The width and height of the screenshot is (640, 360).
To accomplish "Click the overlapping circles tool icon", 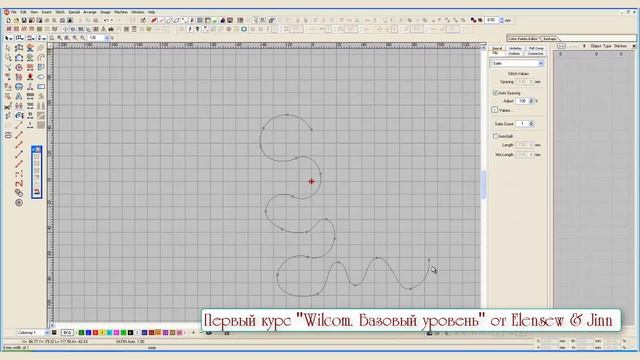I will tap(19, 193).
